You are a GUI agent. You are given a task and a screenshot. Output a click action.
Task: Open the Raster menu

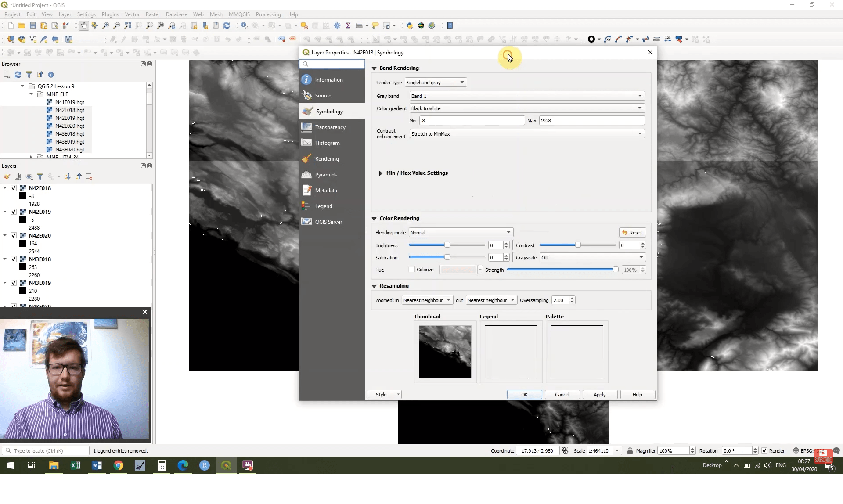(152, 14)
